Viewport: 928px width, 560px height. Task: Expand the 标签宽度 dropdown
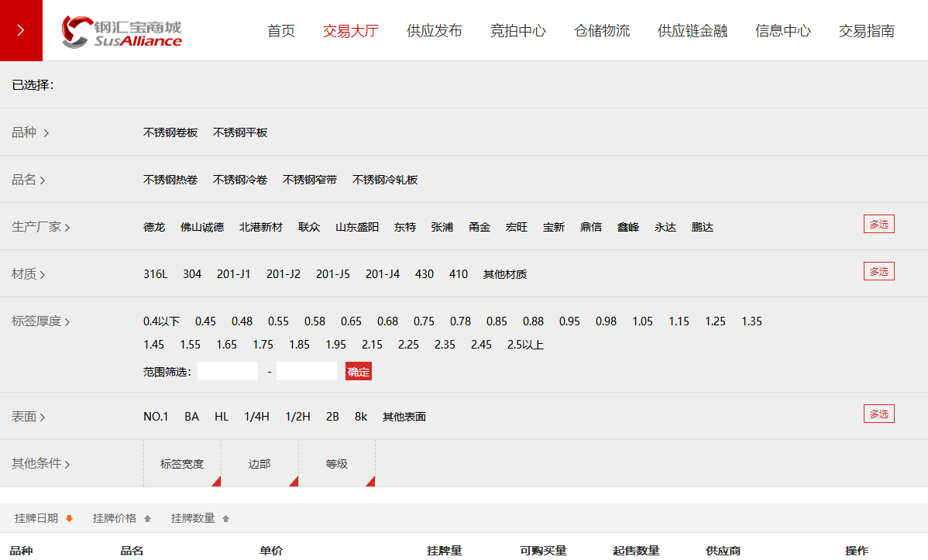point(182,464)
